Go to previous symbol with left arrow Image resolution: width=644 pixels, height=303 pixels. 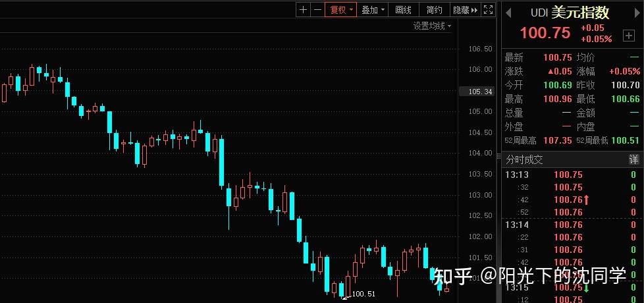pyautogui.click(x=508, y=13)
